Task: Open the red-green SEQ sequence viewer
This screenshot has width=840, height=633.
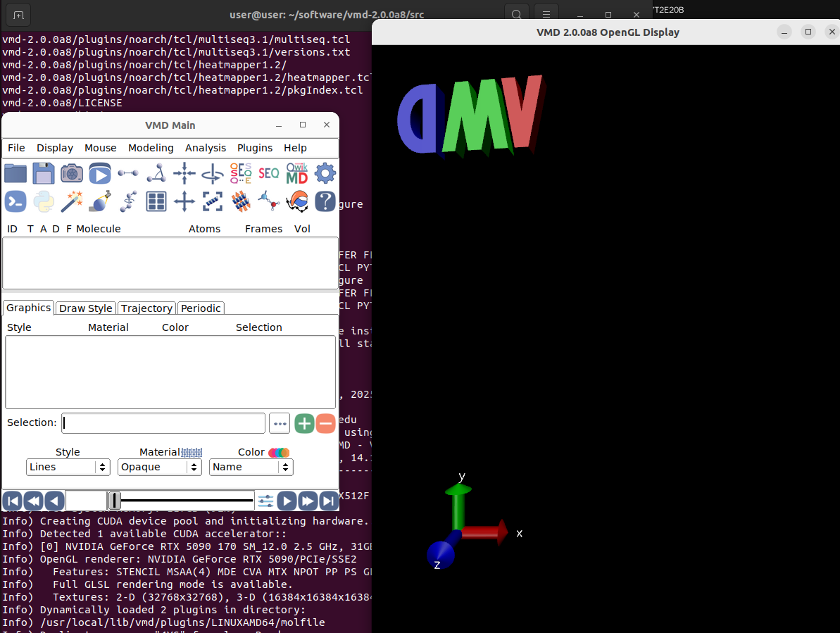Action: (269, 173)
